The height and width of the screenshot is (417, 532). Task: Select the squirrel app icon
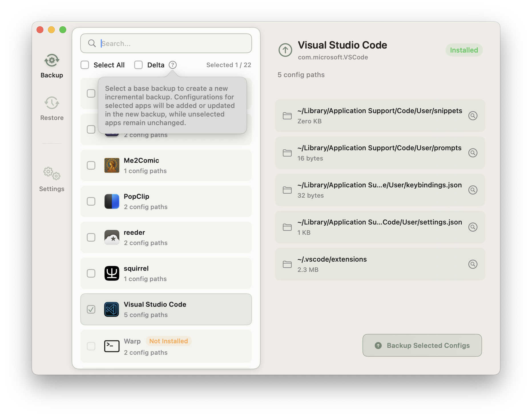tap(112, 273)
